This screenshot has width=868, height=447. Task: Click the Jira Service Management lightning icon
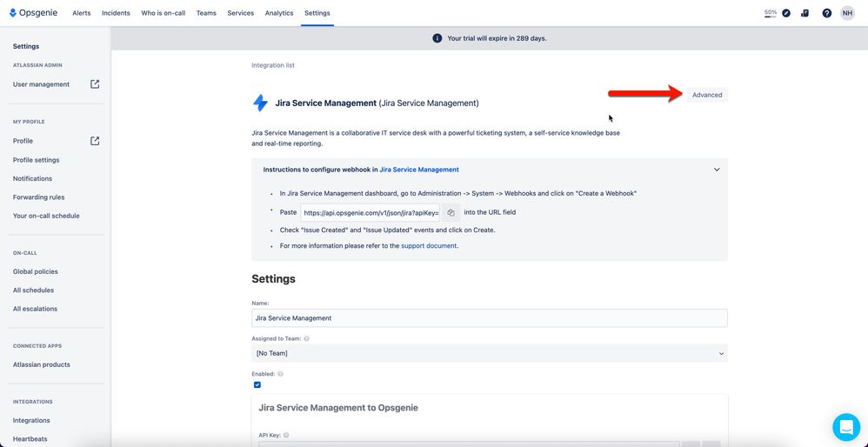point(260,103)
